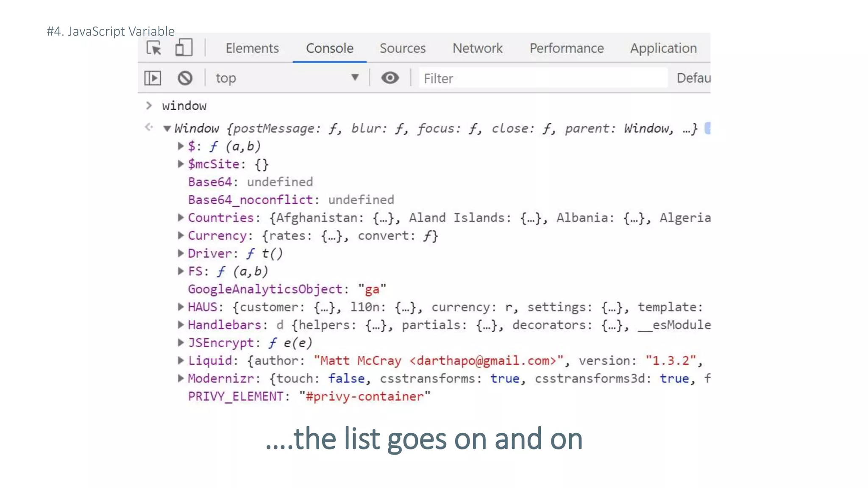Open the Default levels dropdown
This screenshot has width=868, height=488.
coord(693,78)
